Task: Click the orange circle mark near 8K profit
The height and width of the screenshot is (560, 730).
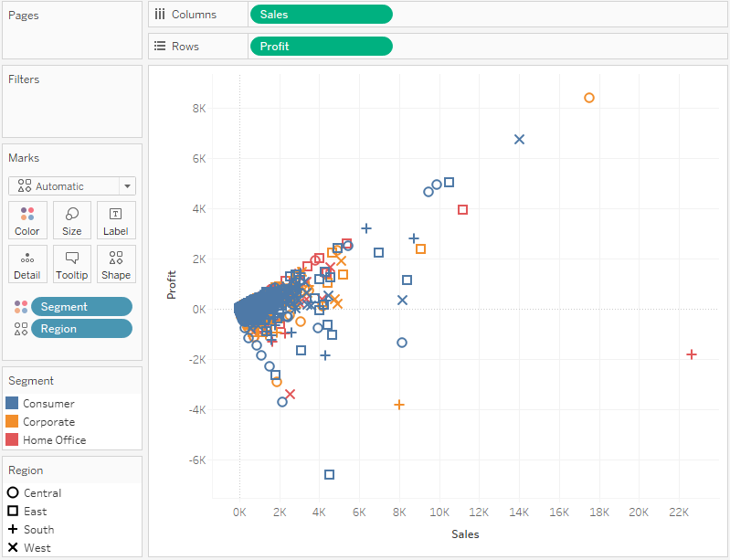Action: [x=589, y=98]
